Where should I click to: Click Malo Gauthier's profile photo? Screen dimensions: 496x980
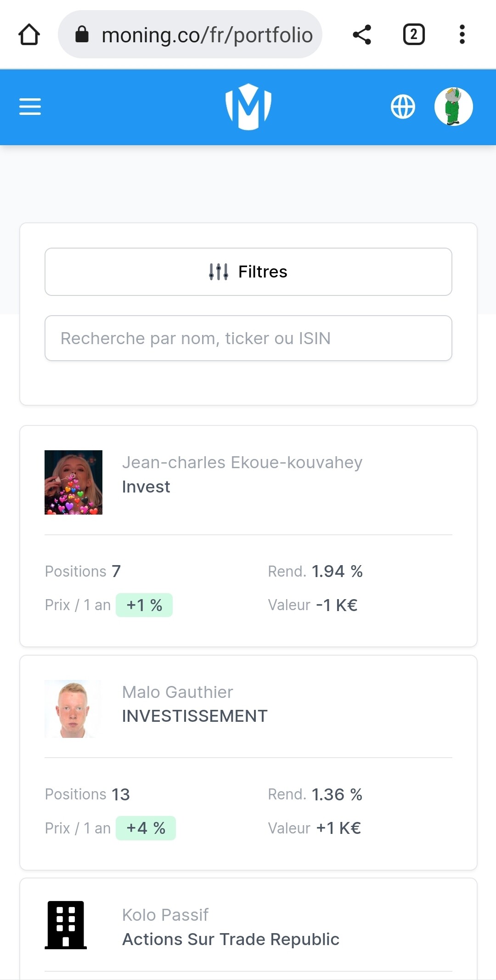[73, 709]
